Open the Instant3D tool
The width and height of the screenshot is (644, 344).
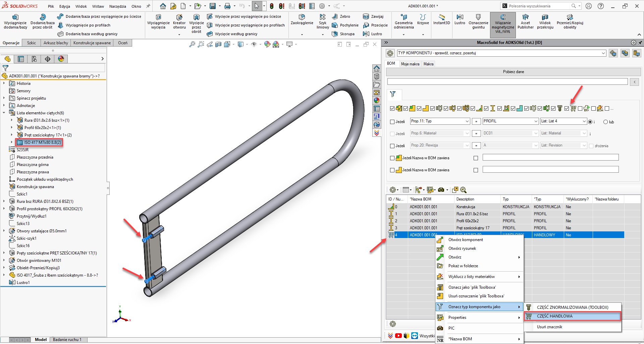441,17
